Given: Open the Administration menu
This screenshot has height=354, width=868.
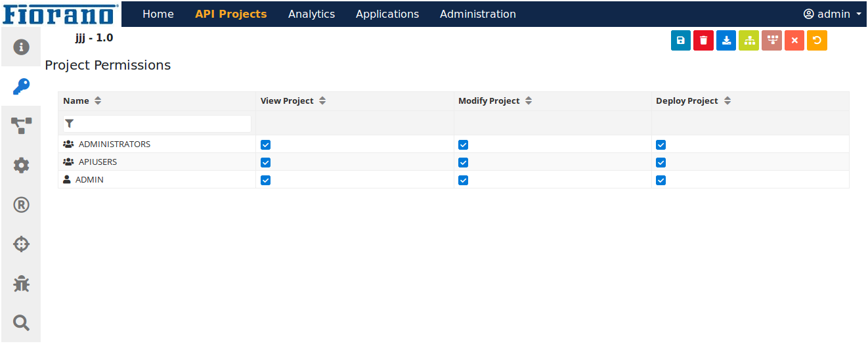Looking at the screenshot, I should [x=478, y=14].
